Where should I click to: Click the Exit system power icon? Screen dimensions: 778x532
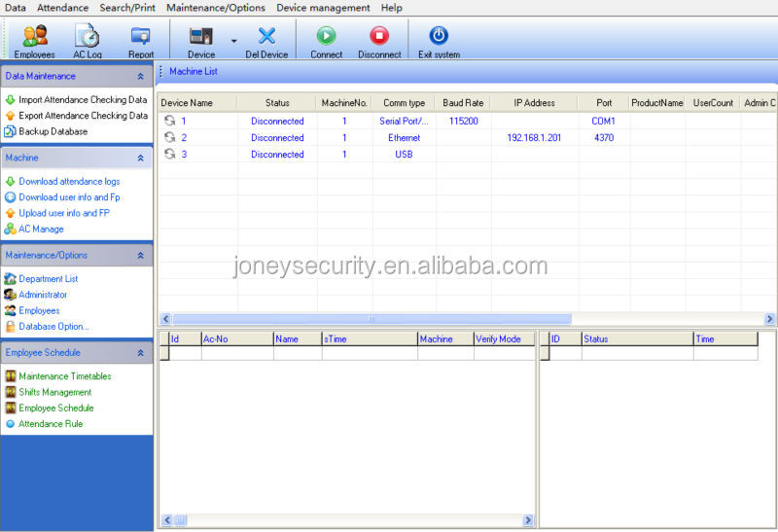pyautogui.click(x=439, y=36)
